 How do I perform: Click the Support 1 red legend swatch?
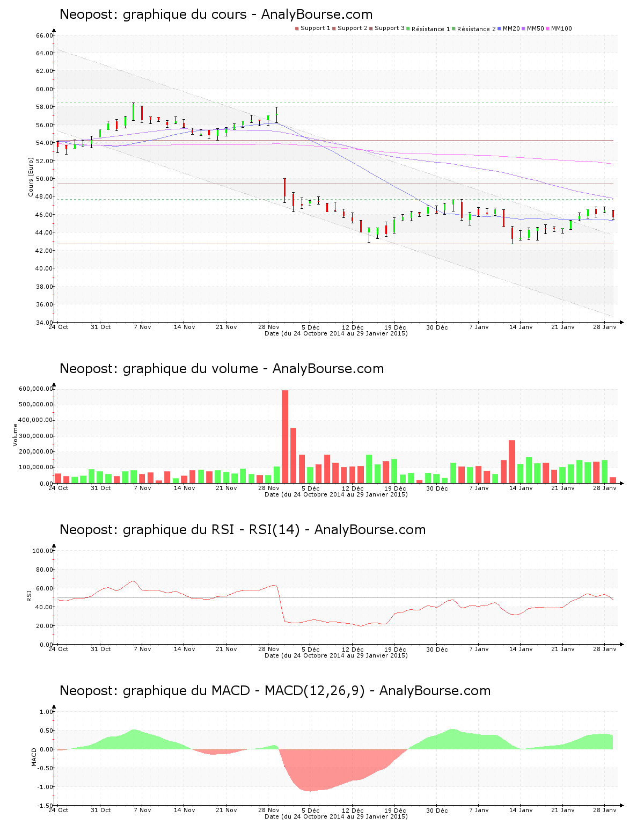[x=297, y=28]
